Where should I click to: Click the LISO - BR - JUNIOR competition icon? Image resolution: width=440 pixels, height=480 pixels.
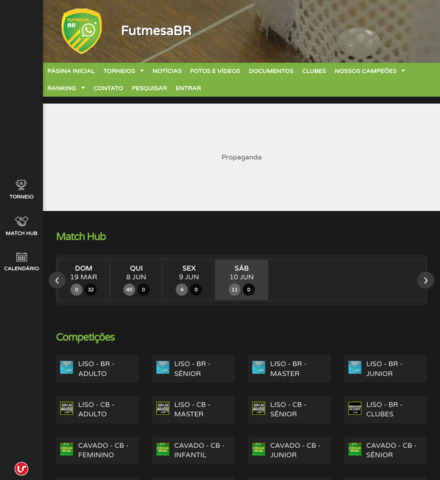point(355,368)
